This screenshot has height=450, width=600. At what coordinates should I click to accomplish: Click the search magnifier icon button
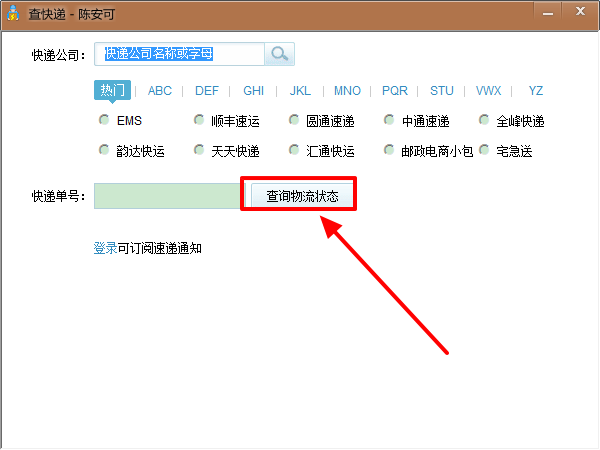pos(279,54)
